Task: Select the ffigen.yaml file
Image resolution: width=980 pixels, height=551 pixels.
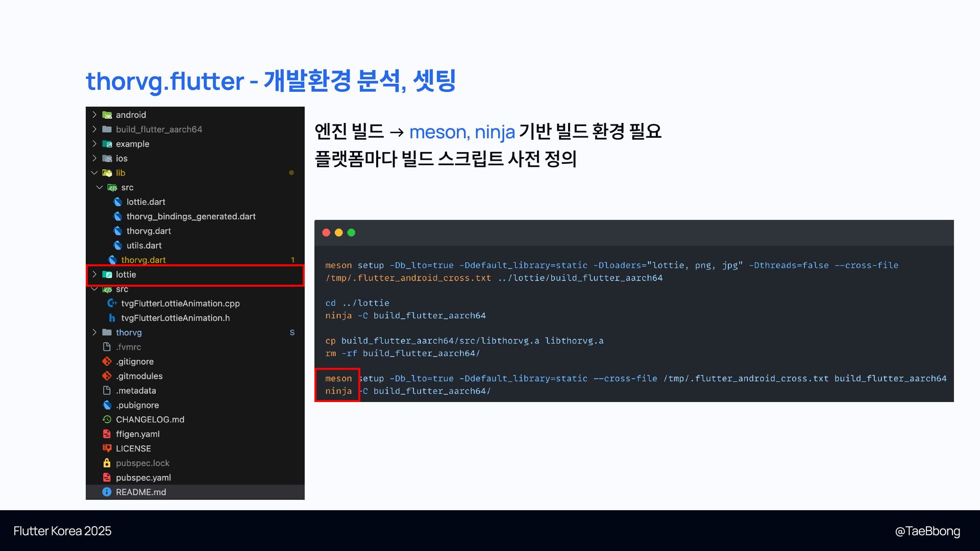Action: (x=137, y=434)
